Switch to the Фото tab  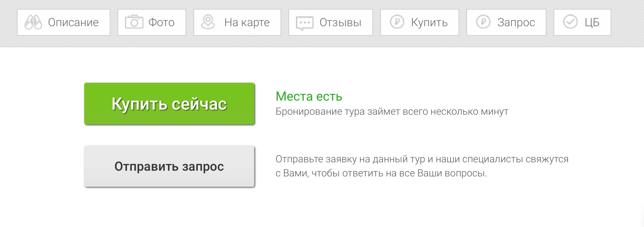coord(152,22)
